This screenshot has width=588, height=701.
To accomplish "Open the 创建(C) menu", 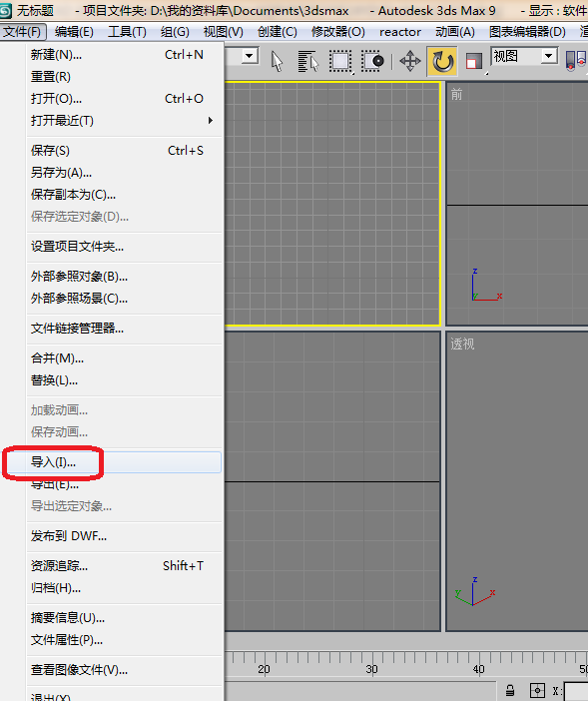I will click(277, 32).
